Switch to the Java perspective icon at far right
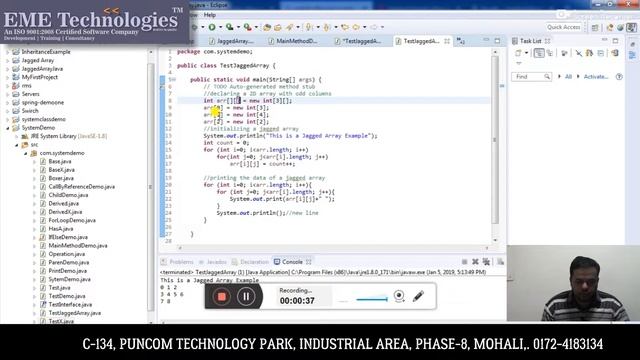The image size is (640, 360). coord(631,27)
